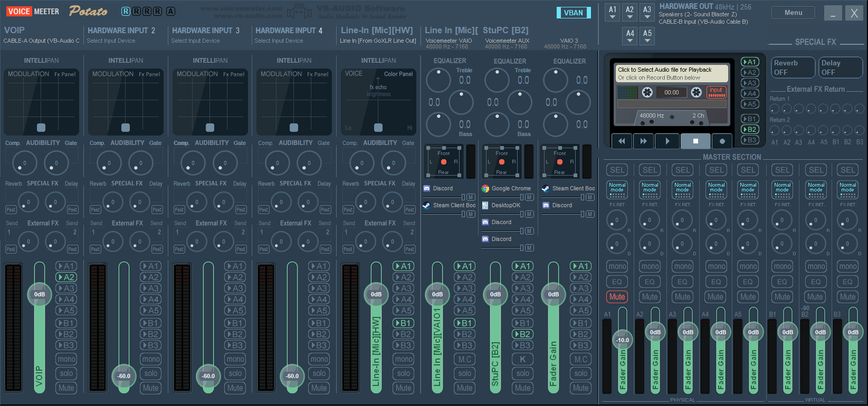This screenshot has width=868, height=406.
Task: Open the A1 hardware output device dropdown
Action: 613,12
